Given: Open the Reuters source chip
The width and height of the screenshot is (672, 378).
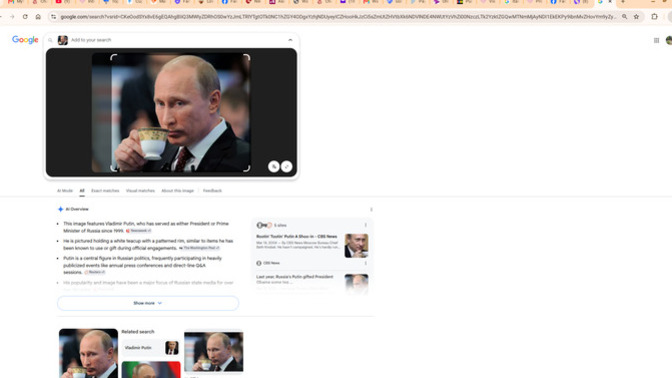Looking at the screenshot, I should [95, 272].
